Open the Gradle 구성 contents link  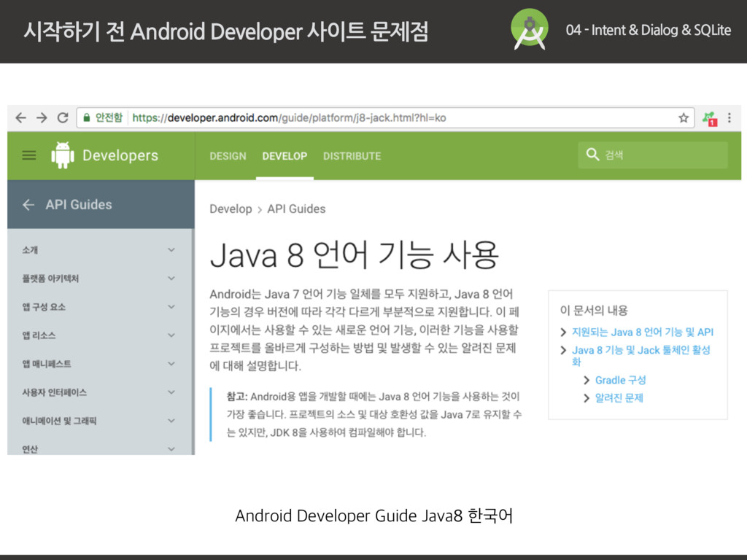point(620,380)
